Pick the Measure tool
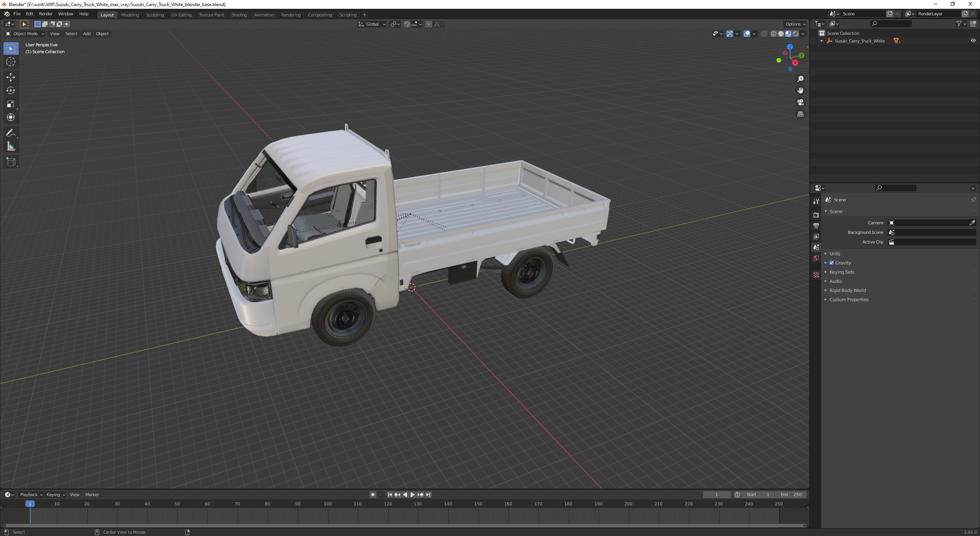980x536 pixels. point(11,146)
